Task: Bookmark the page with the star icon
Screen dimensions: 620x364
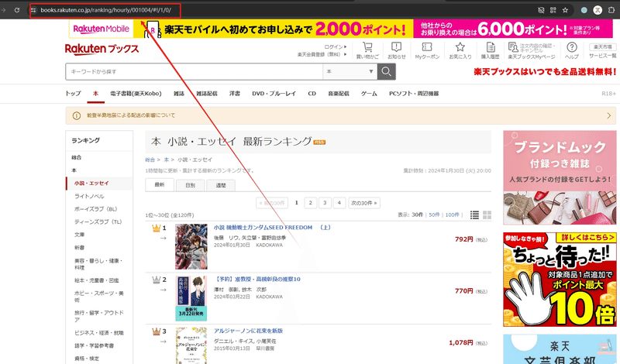Action: coord(565,10)
